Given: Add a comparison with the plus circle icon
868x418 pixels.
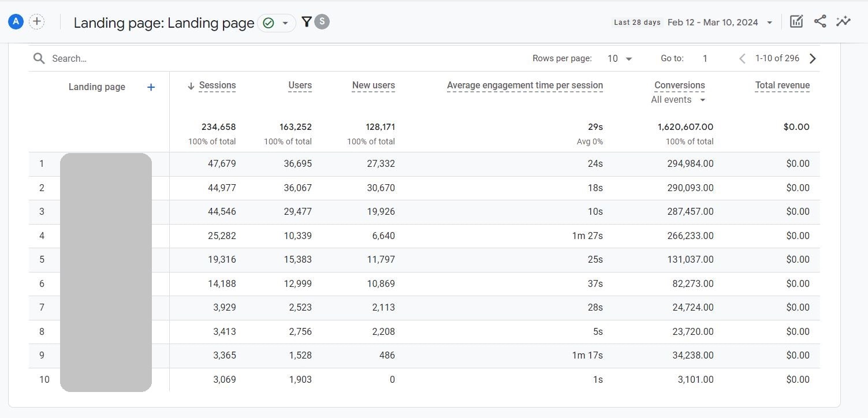Looking at the screenshot, I should click(37, 22).
